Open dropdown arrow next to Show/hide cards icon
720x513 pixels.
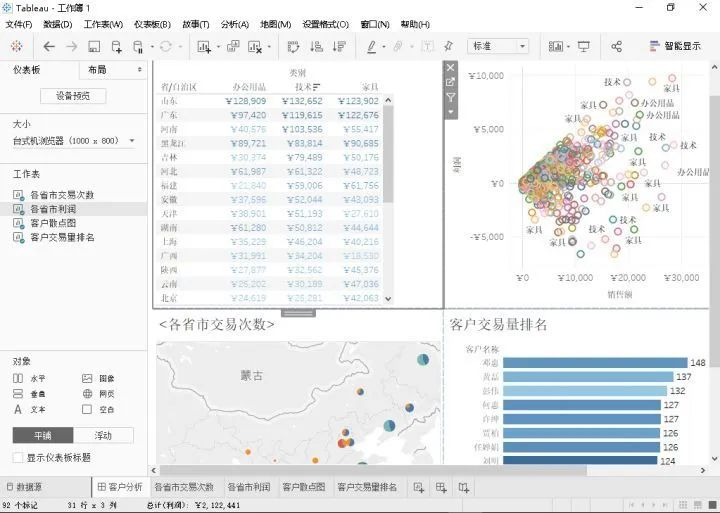point(568,47)
